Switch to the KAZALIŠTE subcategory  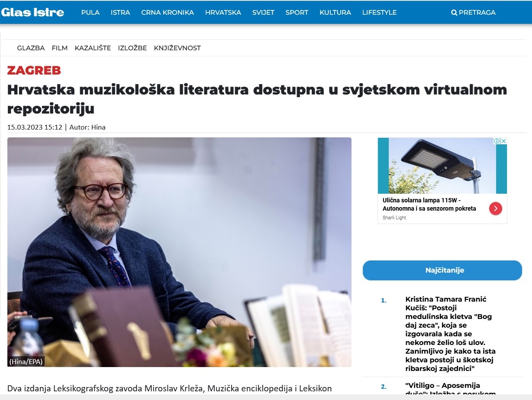click(93, 48)
